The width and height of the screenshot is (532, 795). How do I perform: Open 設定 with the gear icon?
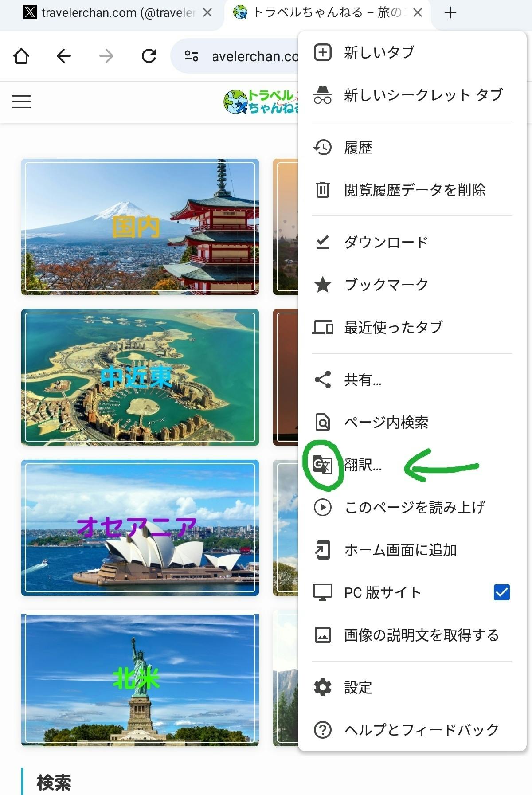tap(412, 687)
